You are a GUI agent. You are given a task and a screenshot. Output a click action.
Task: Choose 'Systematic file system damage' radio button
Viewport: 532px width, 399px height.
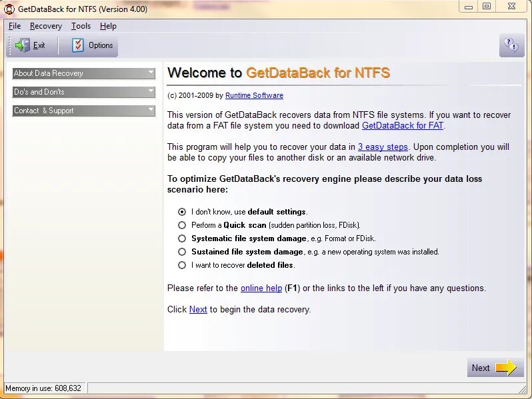[x=182, y=238]
